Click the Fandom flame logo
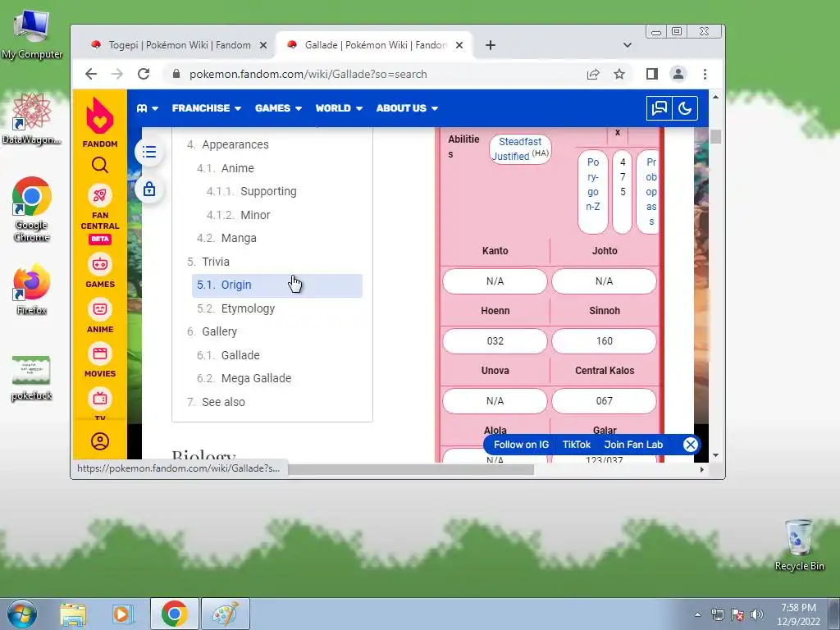840x630 pixels. click(99, 116)
